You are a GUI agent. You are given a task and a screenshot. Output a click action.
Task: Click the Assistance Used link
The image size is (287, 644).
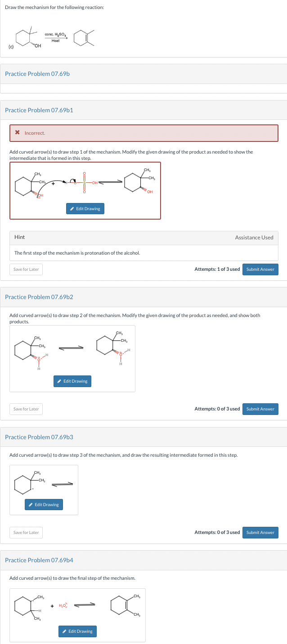[255, 237]
